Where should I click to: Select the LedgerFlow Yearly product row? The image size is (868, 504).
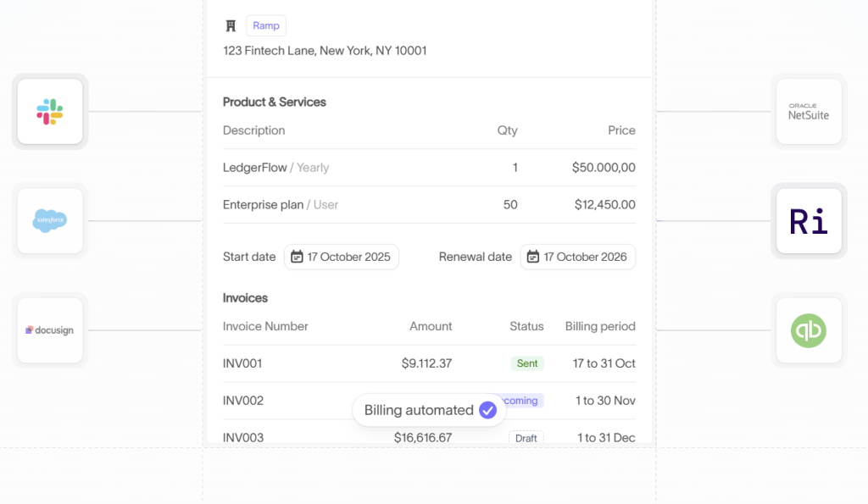pyautogui.click(x=275, y=168)
